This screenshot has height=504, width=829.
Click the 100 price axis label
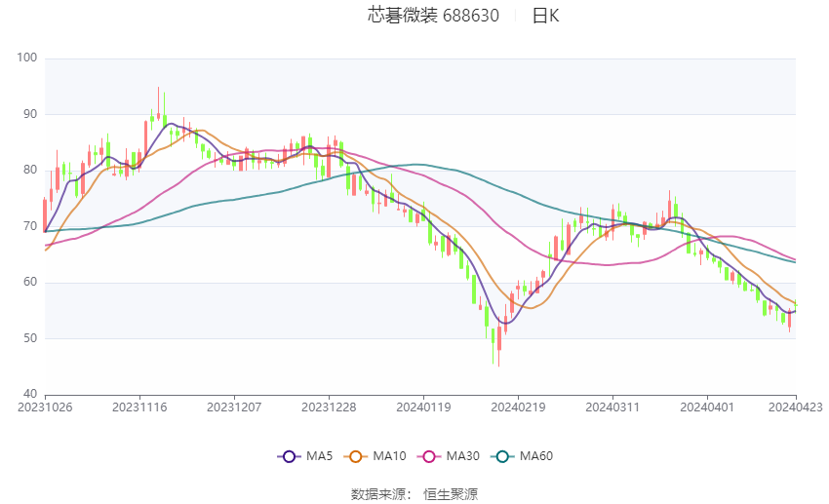click(27, 58)
